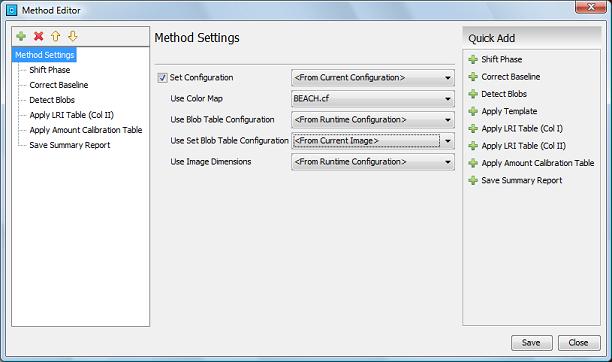Open the Set Configuration dropdown
This screenshot has width=612, height=362.
pyautogui.click(x=373, y=78)
